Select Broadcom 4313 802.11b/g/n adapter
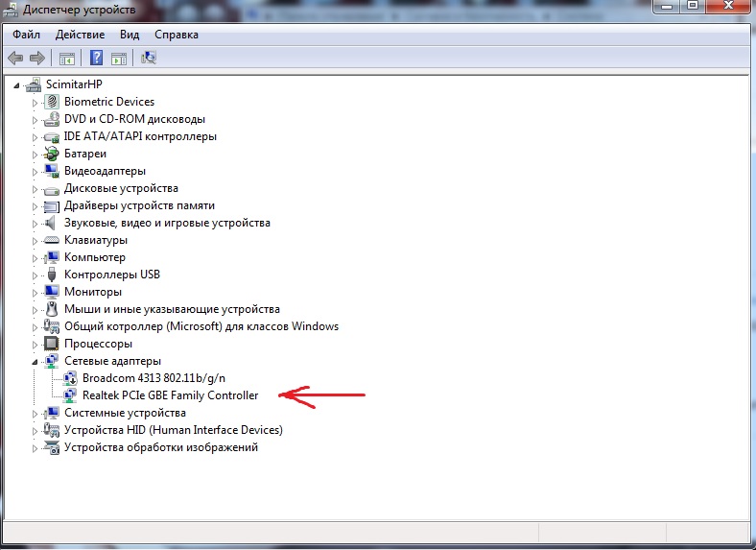Viewport: 756px width, 550px height. tap(154, 378)
